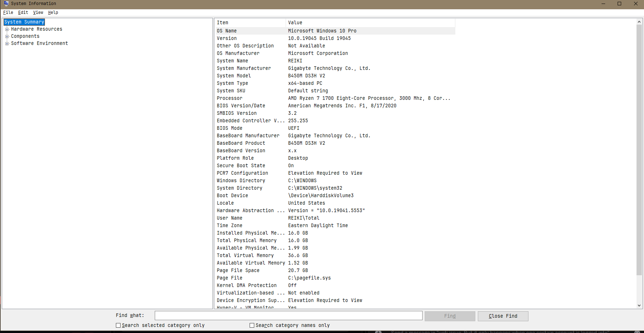Select System Summary in the tree
Screen dimensions: 644x333
pyautogui.click(x=24, y=22)
